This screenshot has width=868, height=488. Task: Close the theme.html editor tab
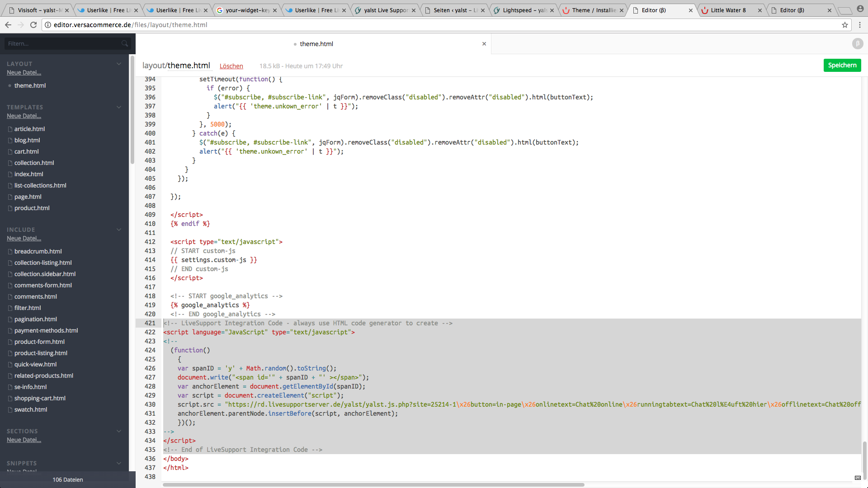coord(484,44)
